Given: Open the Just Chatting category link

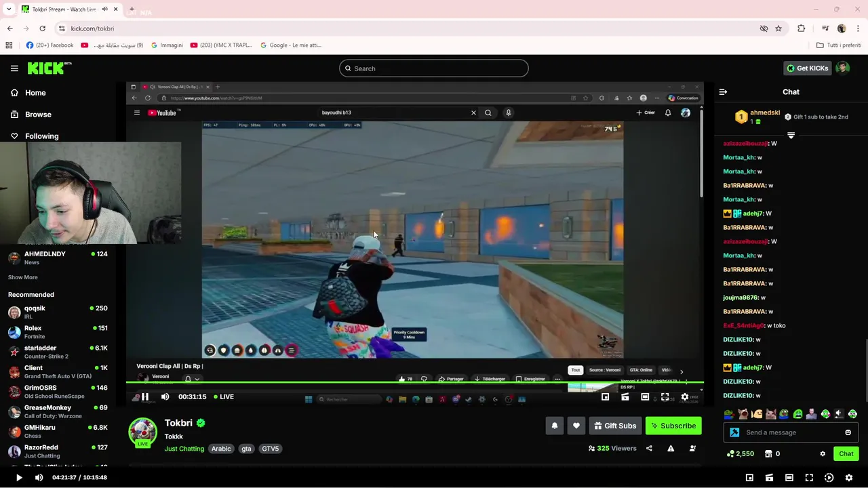Looking at the screenshot, I should pyautogui.click(x=184, y=449).
